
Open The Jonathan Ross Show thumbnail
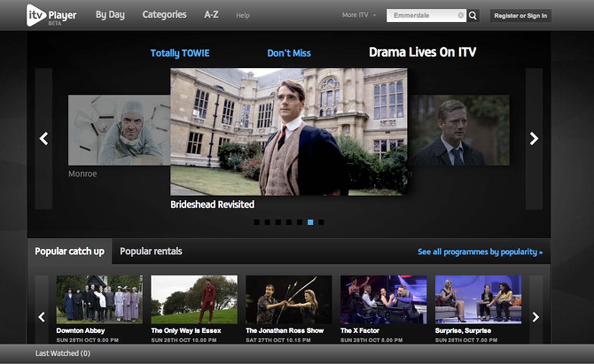pyautogui.click(x=289, y=299)
